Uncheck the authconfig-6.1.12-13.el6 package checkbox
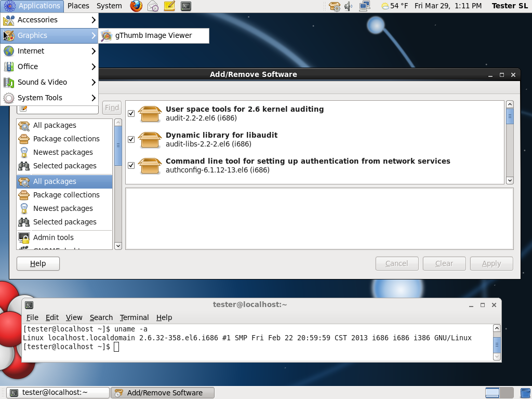The height and width of the screenshot is (399, 532). tap(131, 166)
